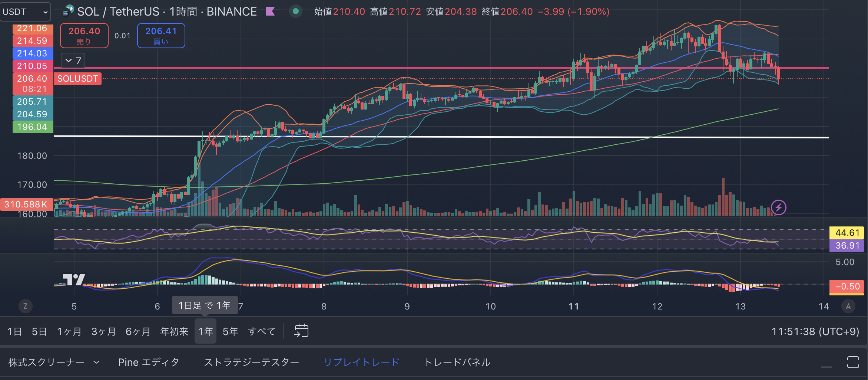Click the TradingView logo watermark in MACD pane

coord(74,279)
